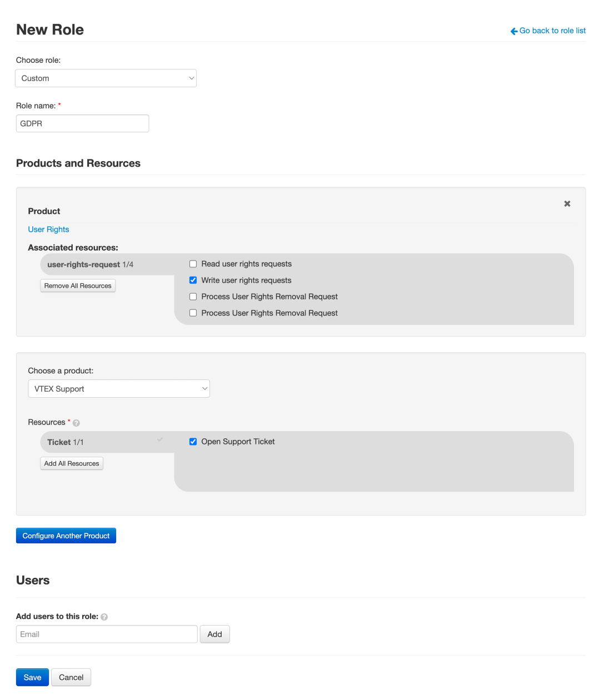Select the Ticket resource group

[x=66, y=442]
